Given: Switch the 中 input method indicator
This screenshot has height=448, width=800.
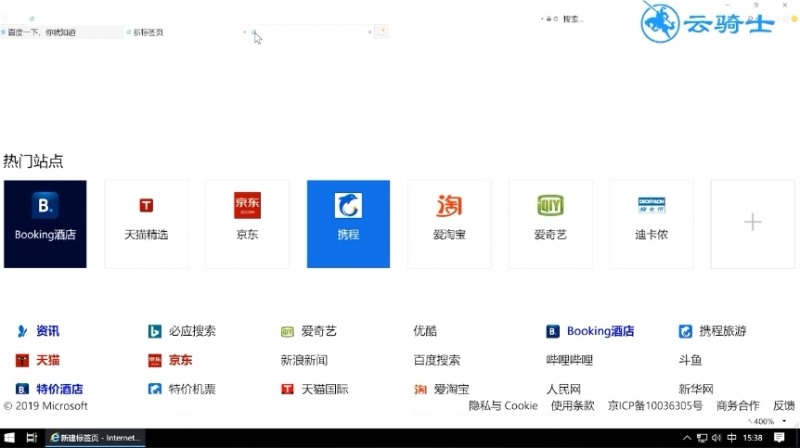Looking at the screenshot, I should click(x=732, y=438).
